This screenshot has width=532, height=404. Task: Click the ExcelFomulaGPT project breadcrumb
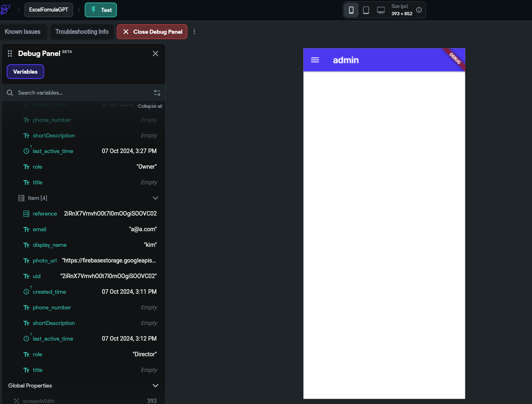[49, 9]
